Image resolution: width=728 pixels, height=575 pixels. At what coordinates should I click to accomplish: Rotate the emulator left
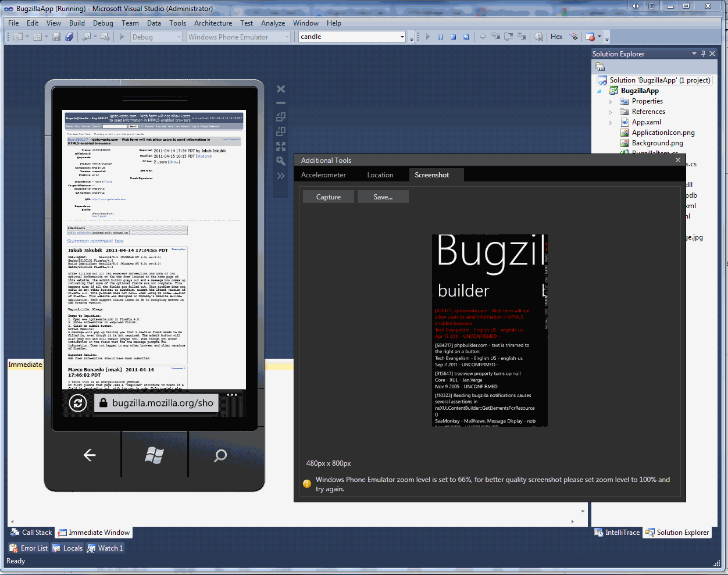pyautogui.click(x=281, y=117)
